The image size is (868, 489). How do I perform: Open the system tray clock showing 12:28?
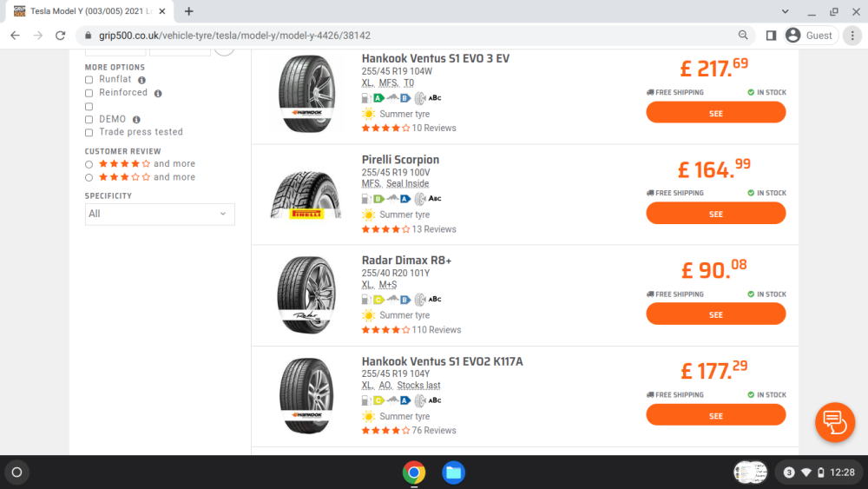(842, 472)
